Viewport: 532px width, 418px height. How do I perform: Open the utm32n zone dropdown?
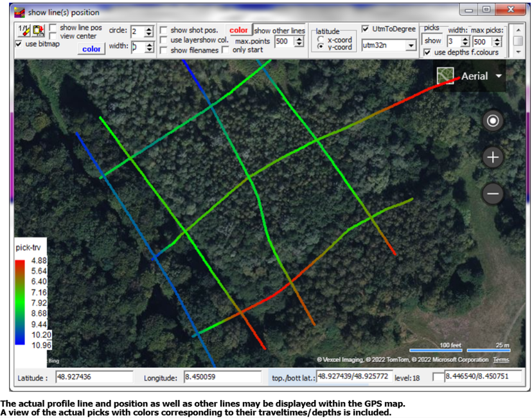pyautogui.click(x=411, y=45)
